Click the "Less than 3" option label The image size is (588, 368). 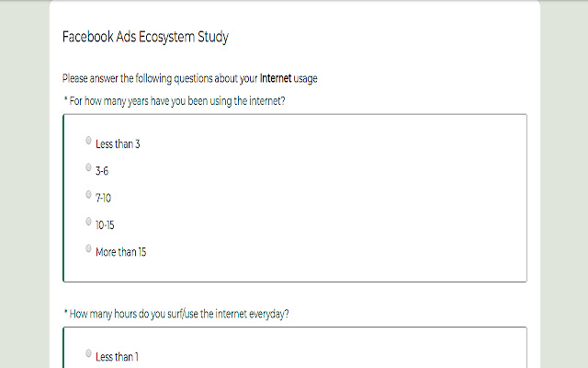[118, 144]
